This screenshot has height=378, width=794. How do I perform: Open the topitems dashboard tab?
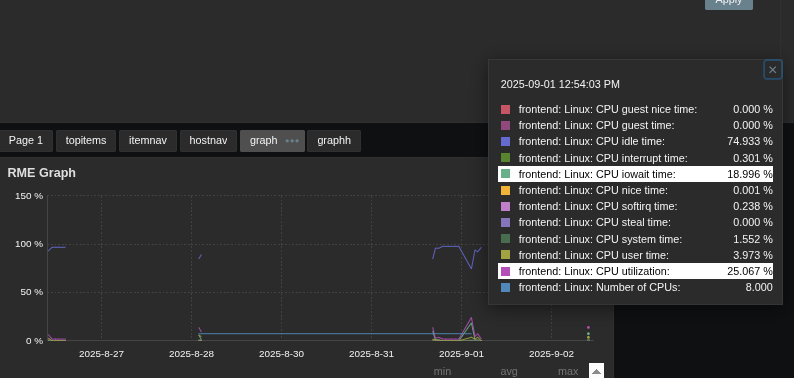click(x=86, y=141)
